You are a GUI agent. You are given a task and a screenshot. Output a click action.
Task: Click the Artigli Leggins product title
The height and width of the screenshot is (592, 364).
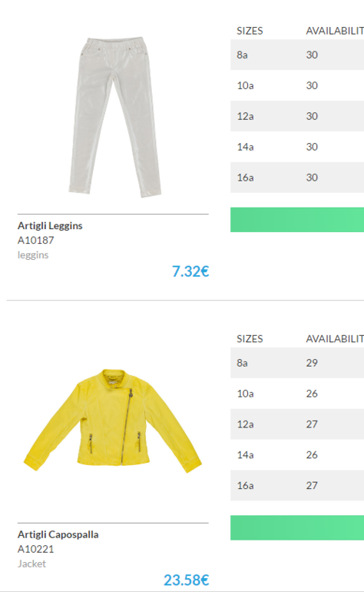point(50,226)
